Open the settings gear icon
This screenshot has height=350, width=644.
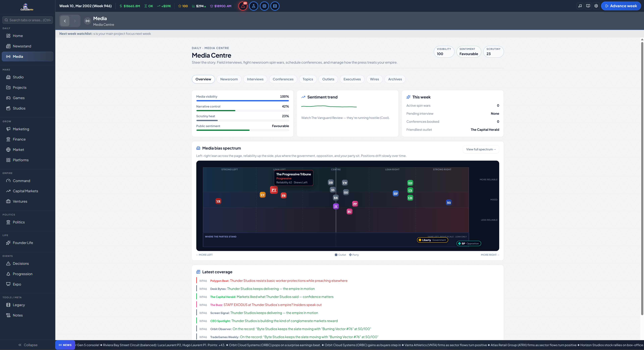click(x=596, y=6)
